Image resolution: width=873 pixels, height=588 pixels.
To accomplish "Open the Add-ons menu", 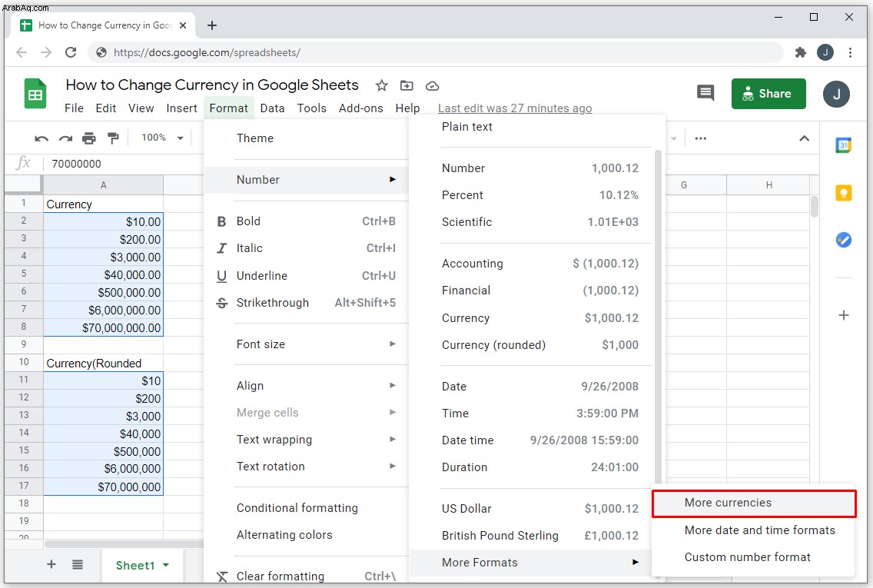I will [x=360, y=108].
